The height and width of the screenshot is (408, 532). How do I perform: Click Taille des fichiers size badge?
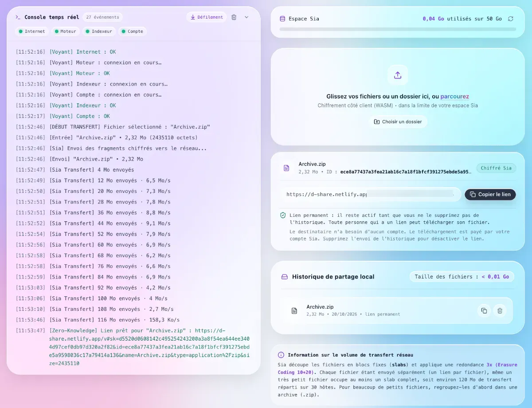[x=462, y=277]
